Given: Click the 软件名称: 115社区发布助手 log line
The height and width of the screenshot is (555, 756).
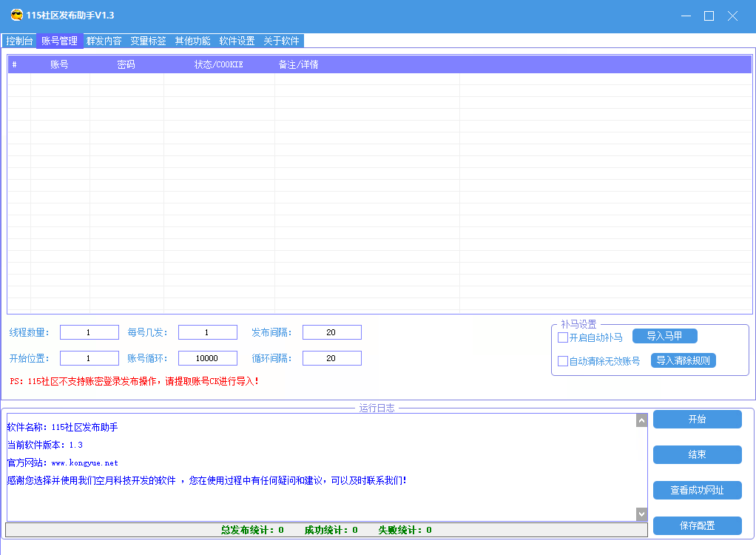Looking at the screenshot, I should click(x=63, y=427).
